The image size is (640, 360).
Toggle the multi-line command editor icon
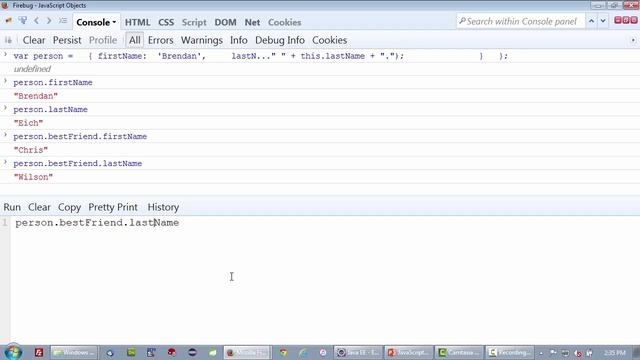coord(63,21)
